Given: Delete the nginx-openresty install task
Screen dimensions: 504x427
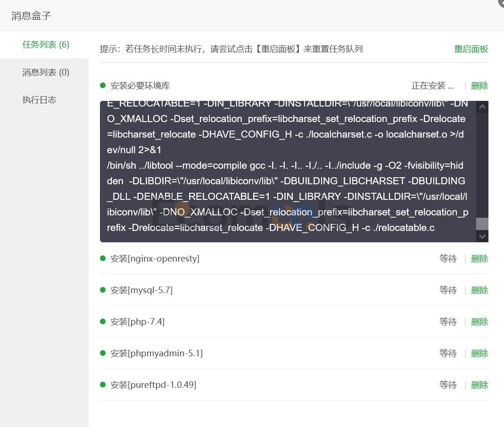Looking at the screenshot, I should [x=479, y=259].
